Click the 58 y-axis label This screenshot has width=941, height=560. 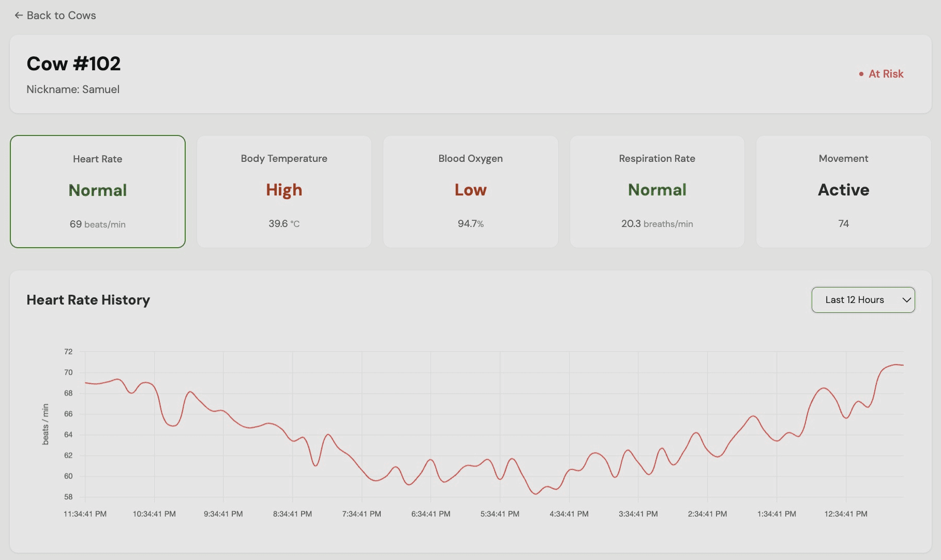point(68,497)
